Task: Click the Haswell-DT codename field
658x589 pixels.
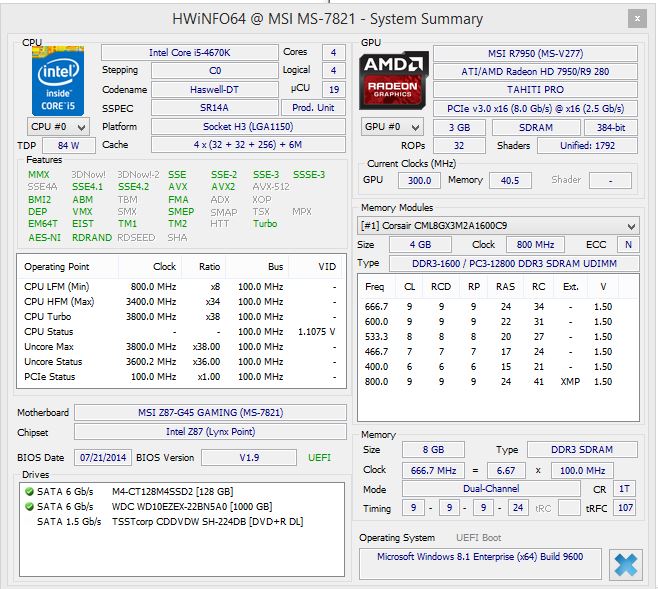Action: 214,89
